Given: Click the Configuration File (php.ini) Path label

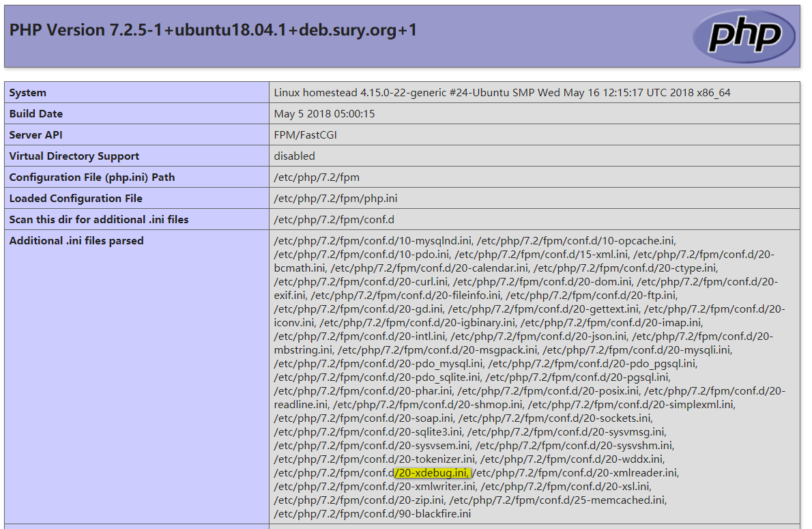Looking at the screenshot, I should click(x=91, y=177).
